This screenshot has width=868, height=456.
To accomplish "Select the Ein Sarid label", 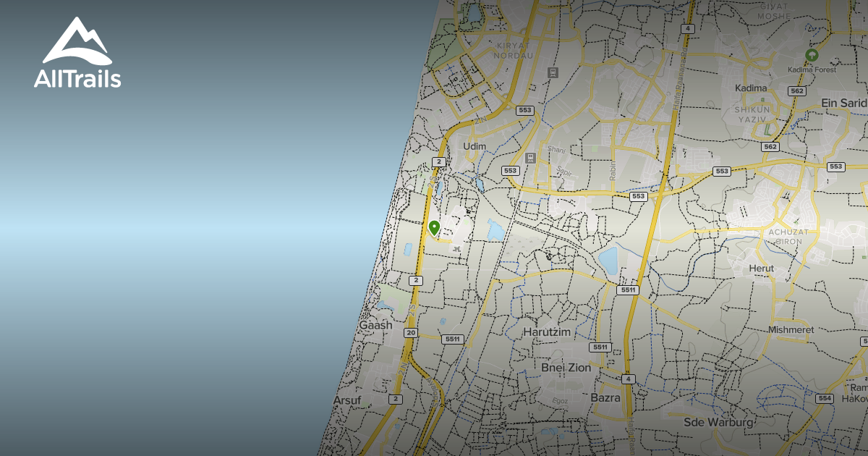I will point(843,104).
